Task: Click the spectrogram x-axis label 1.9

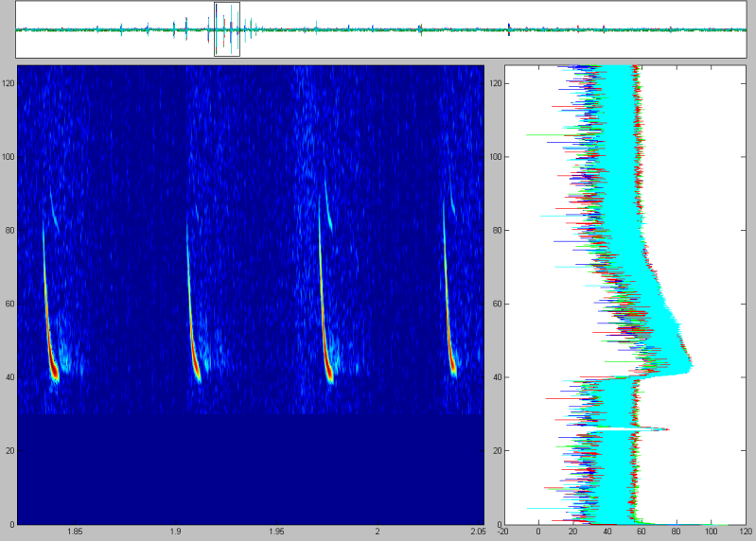Action: 176,531
